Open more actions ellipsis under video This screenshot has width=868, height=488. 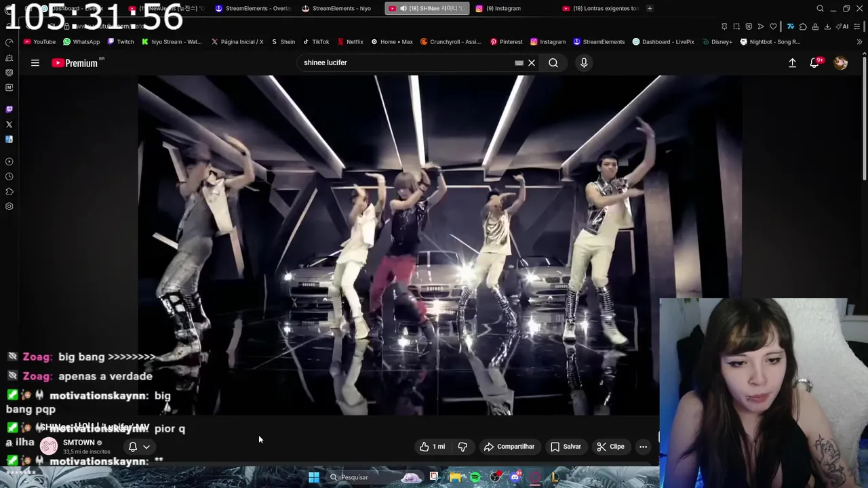[x=643, y=447]
